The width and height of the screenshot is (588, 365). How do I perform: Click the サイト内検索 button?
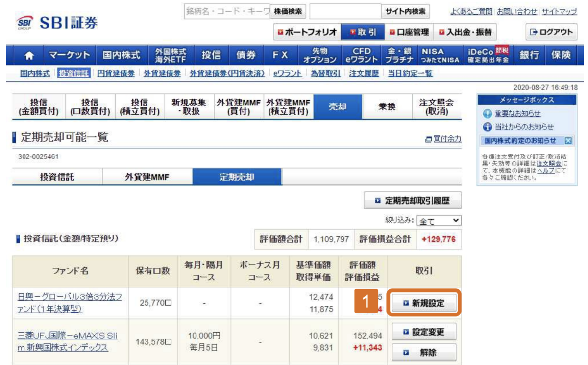[x=405, y=11]
